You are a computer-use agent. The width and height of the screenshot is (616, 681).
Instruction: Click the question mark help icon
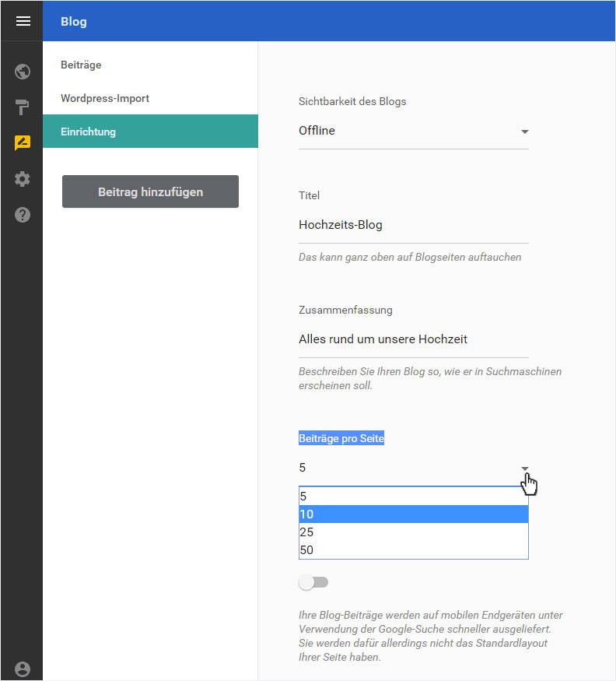tap(22, 215)
